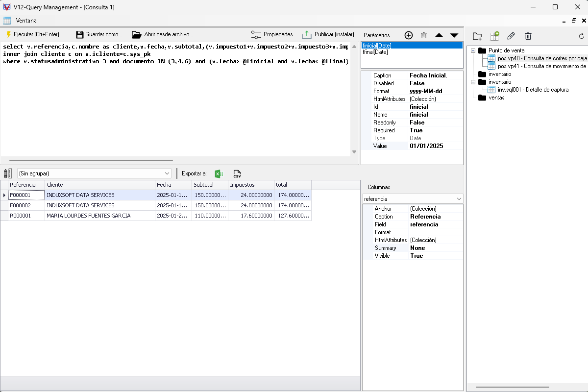588x392 pixels.
Task: Sort by the Subtotal column header
Action: click(x=209, y=185)
